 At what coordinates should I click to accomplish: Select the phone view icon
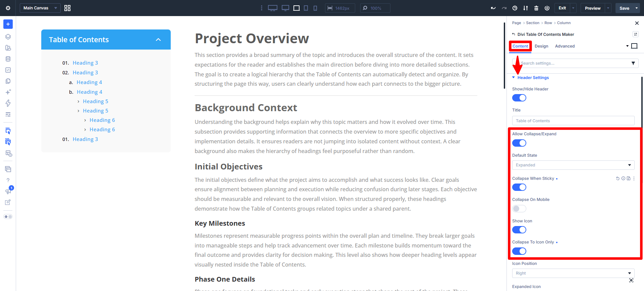(315, 8)
